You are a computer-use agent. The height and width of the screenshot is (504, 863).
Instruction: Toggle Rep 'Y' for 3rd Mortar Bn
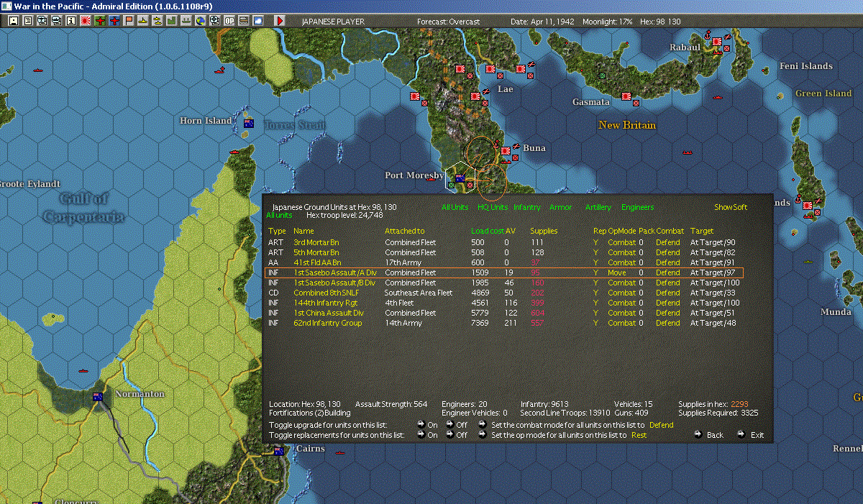595,242
